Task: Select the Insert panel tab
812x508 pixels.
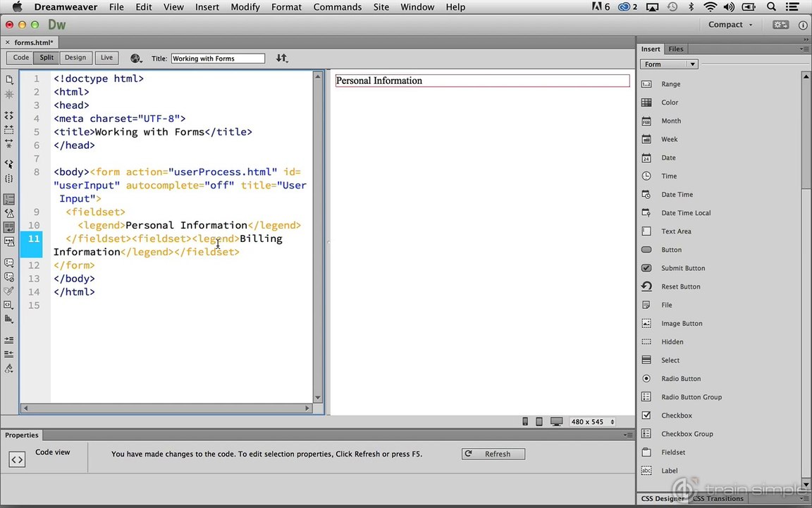Action: pos(651,49)
